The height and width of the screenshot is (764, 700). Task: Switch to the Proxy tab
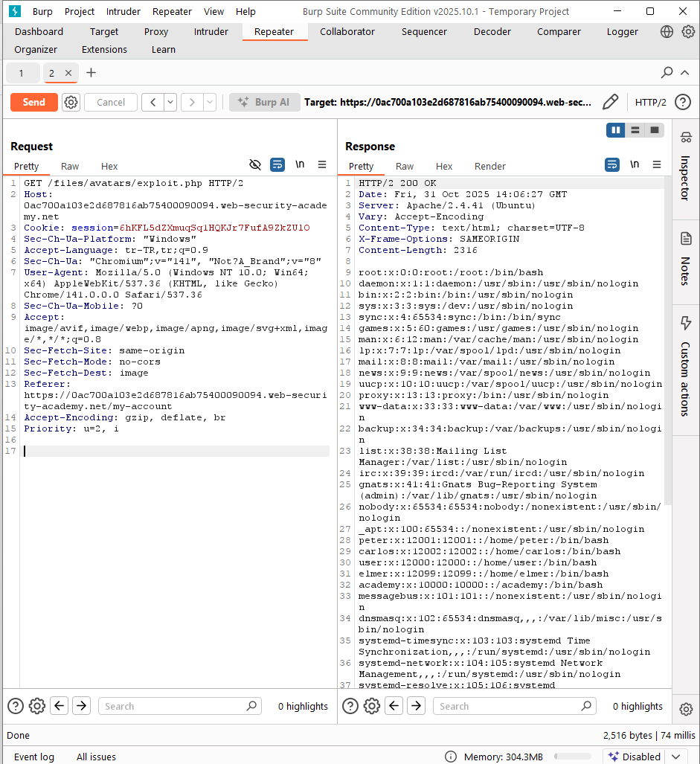click(156, 32)
